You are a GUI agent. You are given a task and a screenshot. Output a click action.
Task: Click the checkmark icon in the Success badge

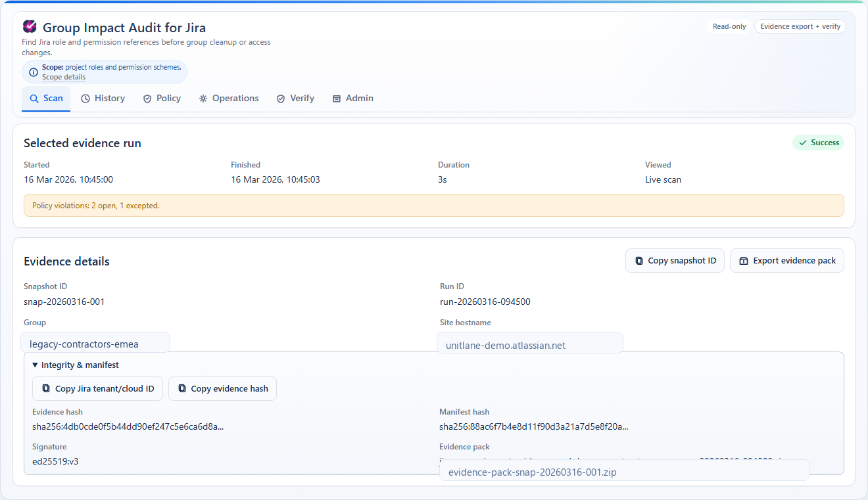pyautogui.click(x=803, y=142)
